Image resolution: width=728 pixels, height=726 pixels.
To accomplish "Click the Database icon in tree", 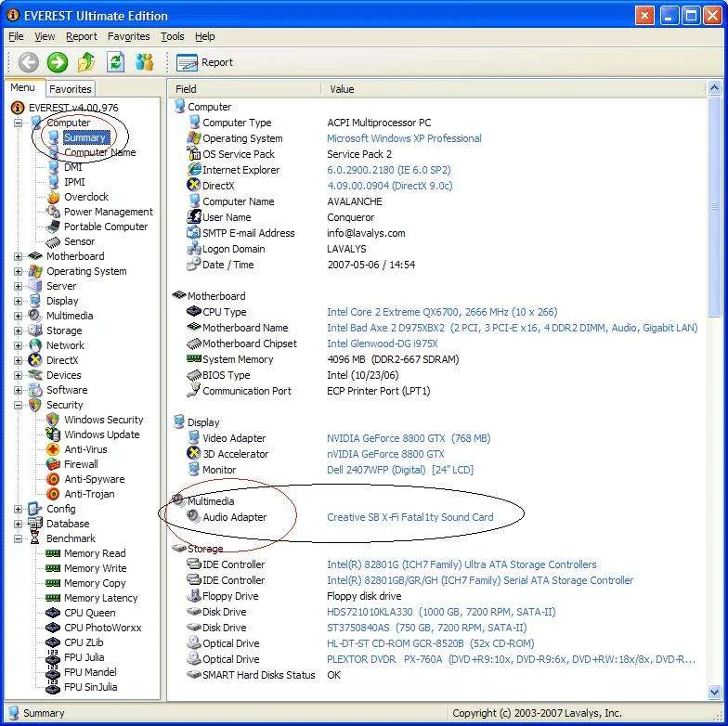I will [35, 524].
